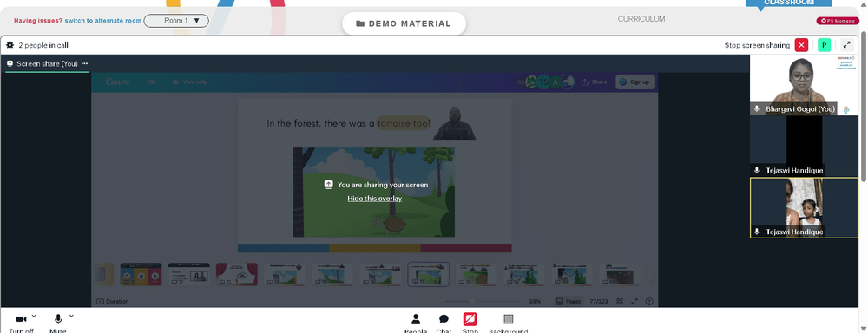The image size is (868, 333).
Task: Click the highlighted words tortoise too on slide
Action: (x=404, y=123)
